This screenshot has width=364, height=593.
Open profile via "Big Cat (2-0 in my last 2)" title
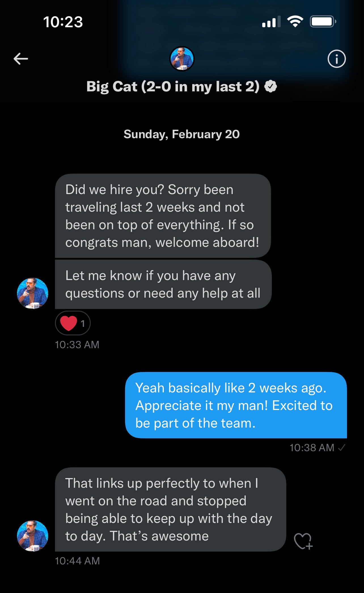(x=173, y=87)
